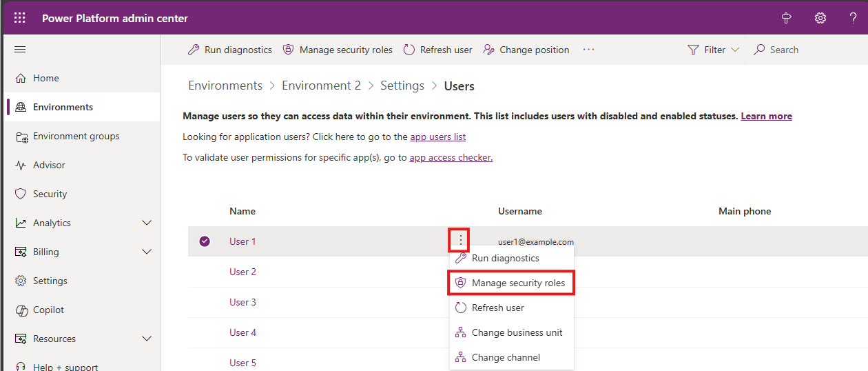Viewport: 868px width, 371px height.
Task: Click the Copilot icon in the sidebar
Action: click(21, 310)
